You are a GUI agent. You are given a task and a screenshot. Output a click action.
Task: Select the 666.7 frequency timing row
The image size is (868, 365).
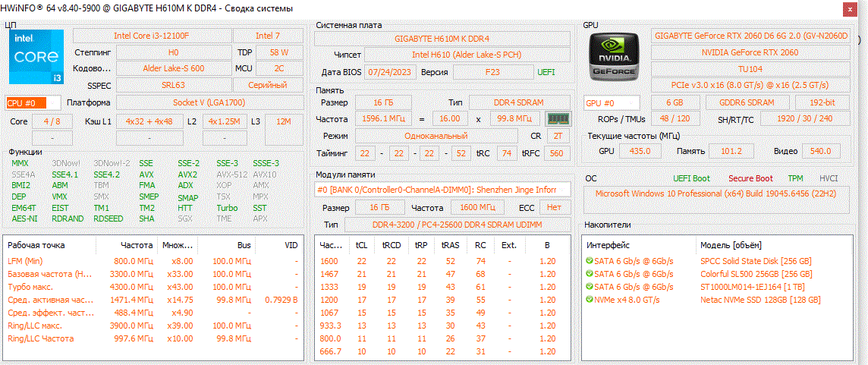[442, 351]
